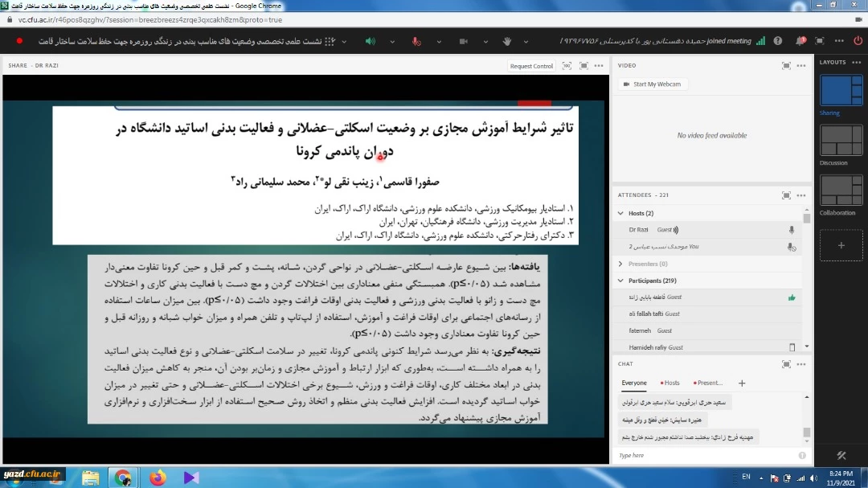Viewport: 868px width, 488px height.
Task: Collapse the Hosts (2) group
Action: 620,213
